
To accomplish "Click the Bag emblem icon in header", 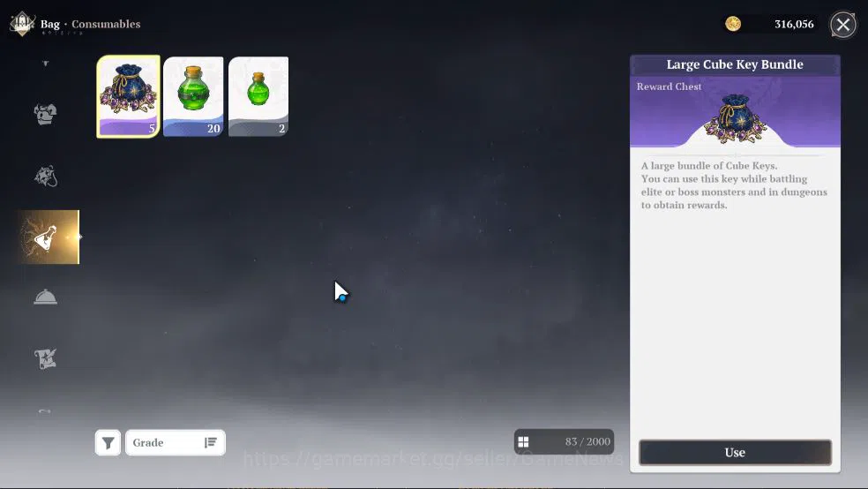I will (x=22, y=24).
